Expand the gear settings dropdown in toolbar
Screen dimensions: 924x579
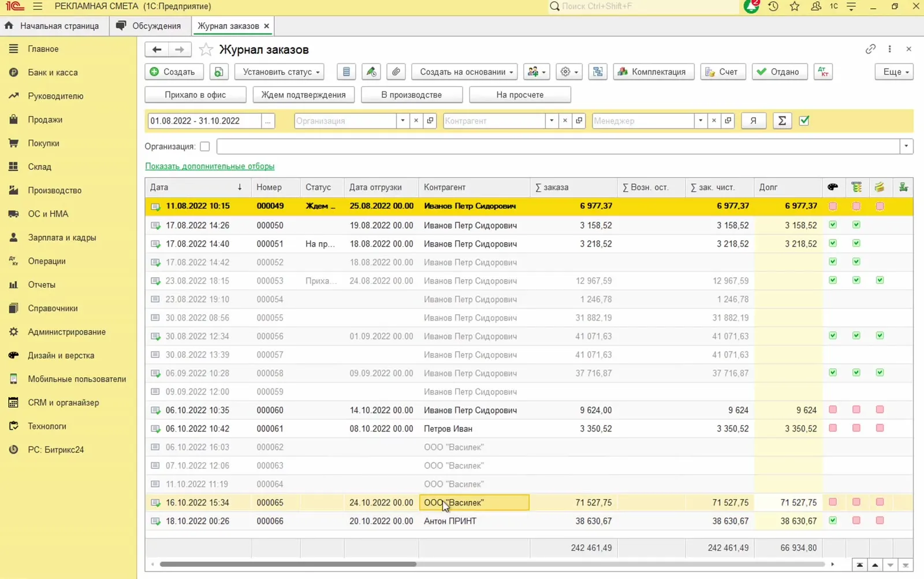click(x=569, y=72)
